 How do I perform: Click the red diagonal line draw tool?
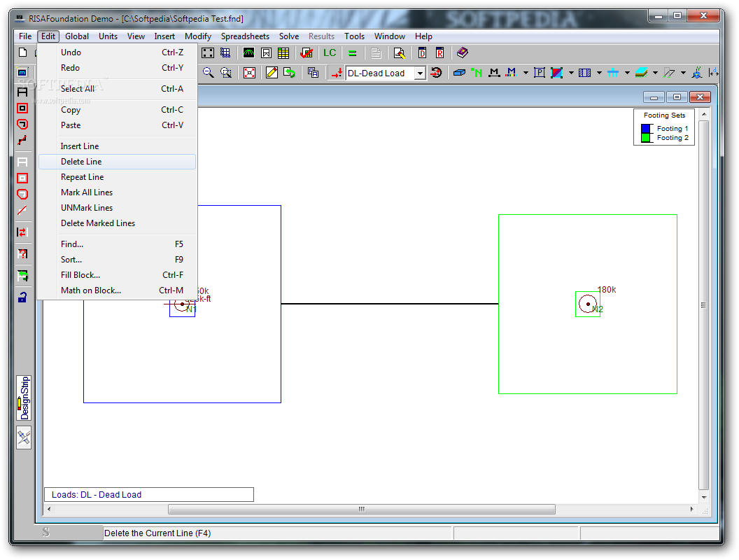point(22,210)
